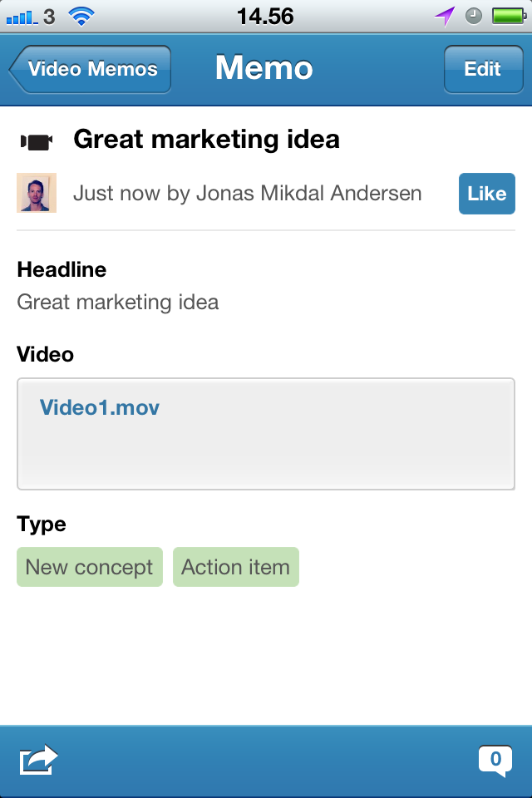The height and width of the screenshot is (798, 532).
Task: Tap the green battery indicator
Action: pyautogui.click(x=505, y=16)
